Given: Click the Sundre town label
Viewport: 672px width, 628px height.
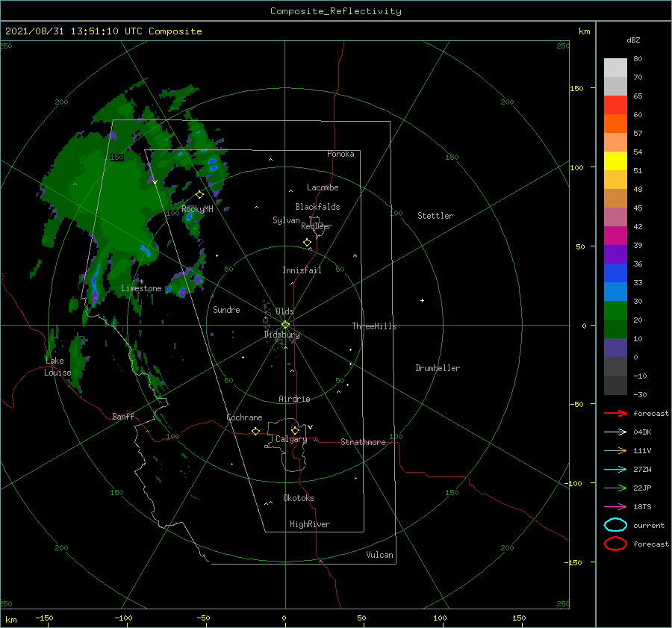Looking at the screenshot, I should click(226, 309).
